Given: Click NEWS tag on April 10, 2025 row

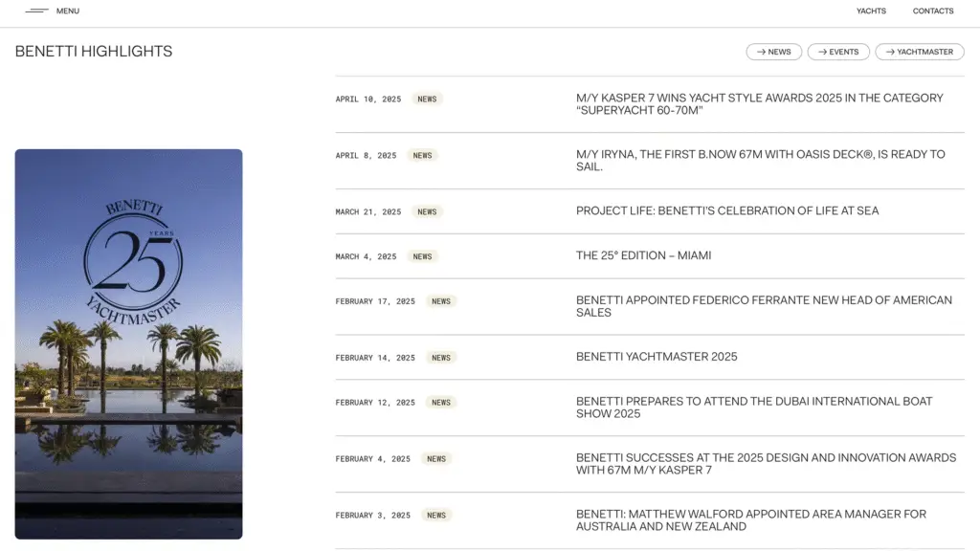Looking at the screenshot, I should pyautogui.click(x=427, y=99).
